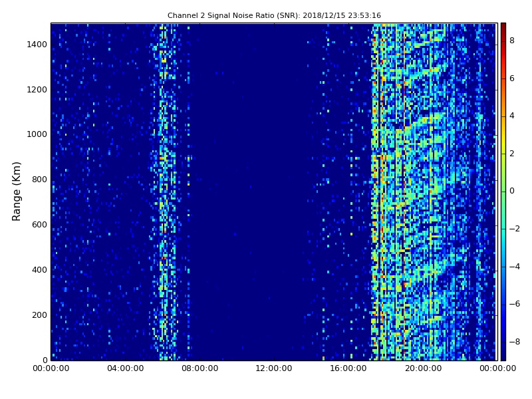This screenshot has width=532, height=399.
Task: Click the dark blue bottom of the SNR colorbar
Action: [x=503, y=356]
